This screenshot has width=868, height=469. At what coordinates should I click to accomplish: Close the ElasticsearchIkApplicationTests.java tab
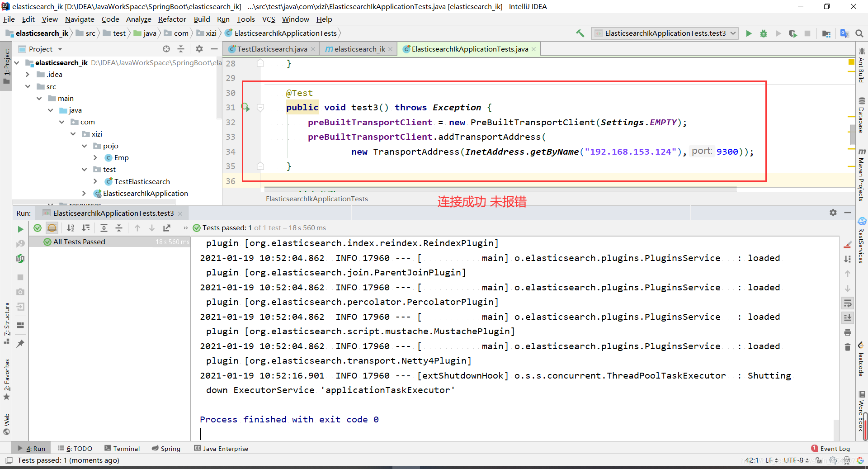pos(534,49)
